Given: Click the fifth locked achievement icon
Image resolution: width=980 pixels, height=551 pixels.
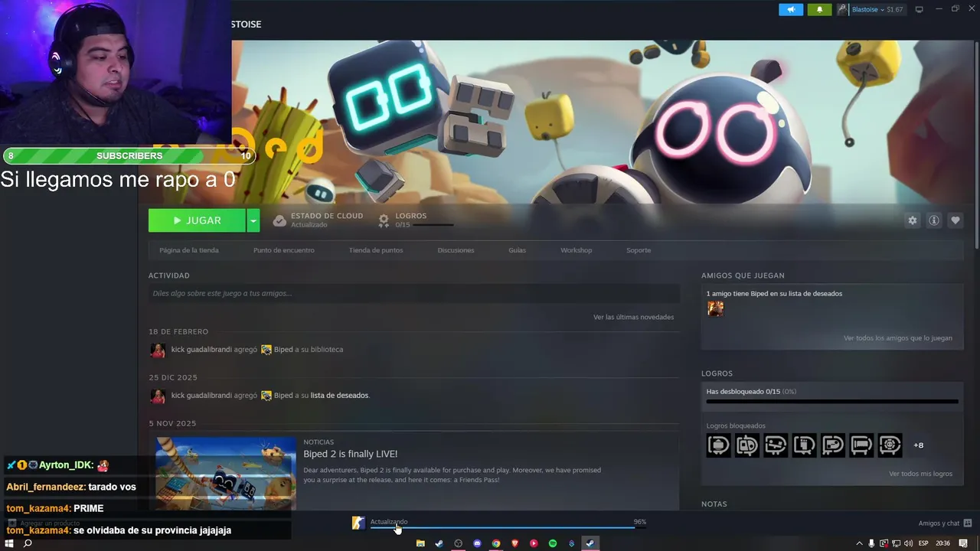Looking at the screenshot, I should pos(833,445).
